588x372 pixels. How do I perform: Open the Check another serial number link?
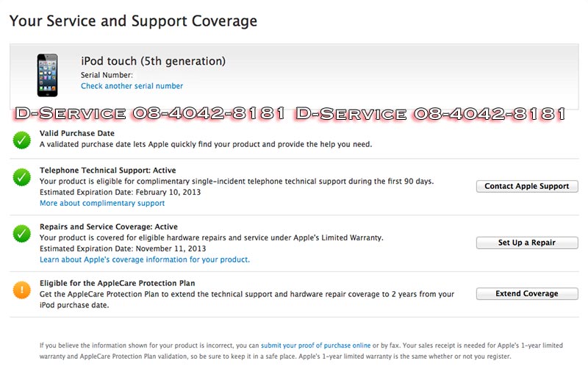pos(132,86)
